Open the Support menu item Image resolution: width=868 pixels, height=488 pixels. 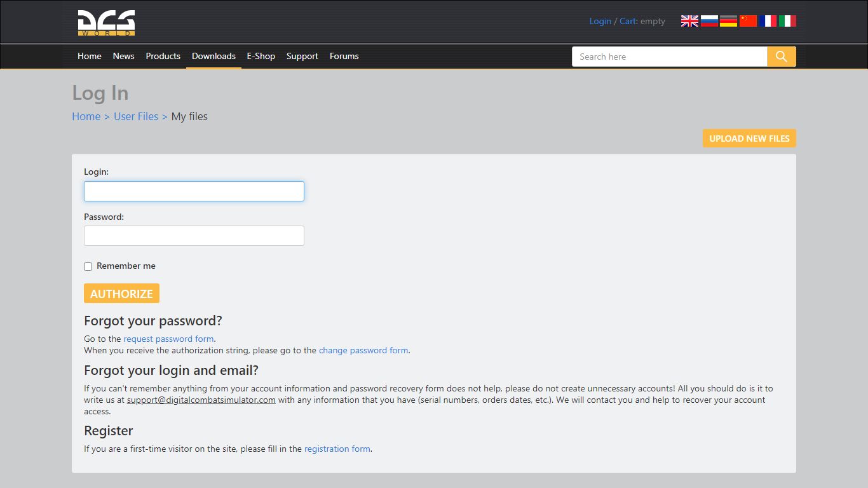tap(302, 56)
